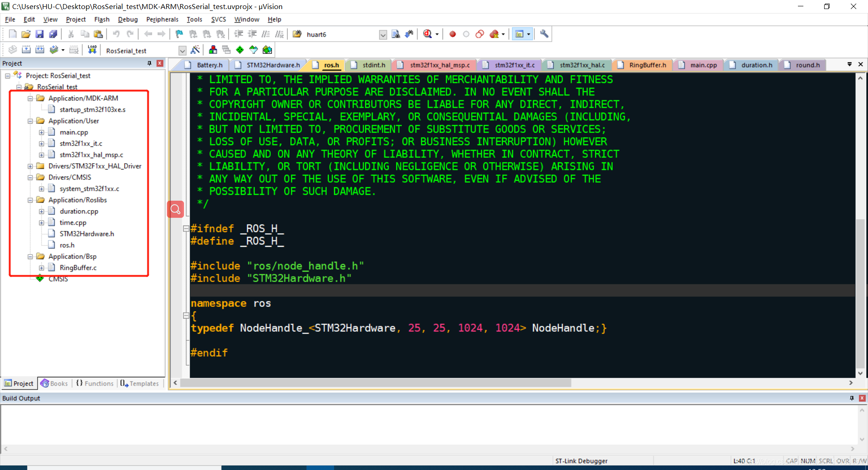Open Options for Target with the magic wand icon
This screenshot has width=868, height=470.
coord(195,50)
